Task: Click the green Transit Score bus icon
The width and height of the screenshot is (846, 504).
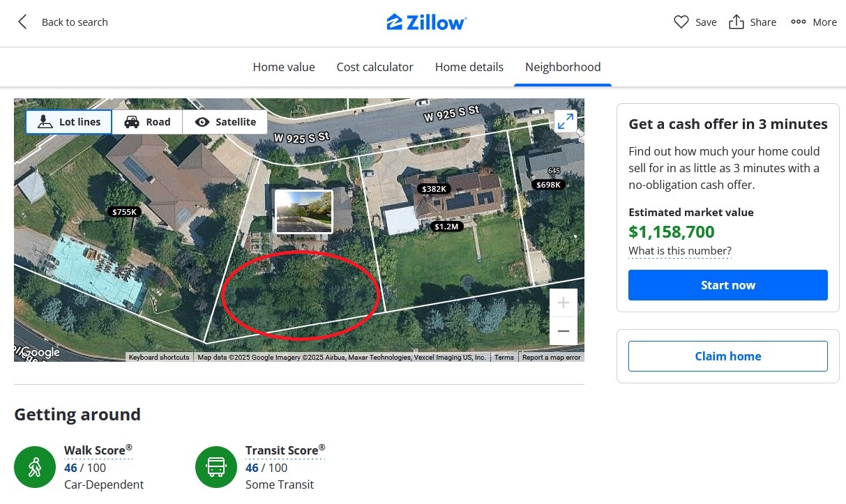Action: [x=216, y=467]
